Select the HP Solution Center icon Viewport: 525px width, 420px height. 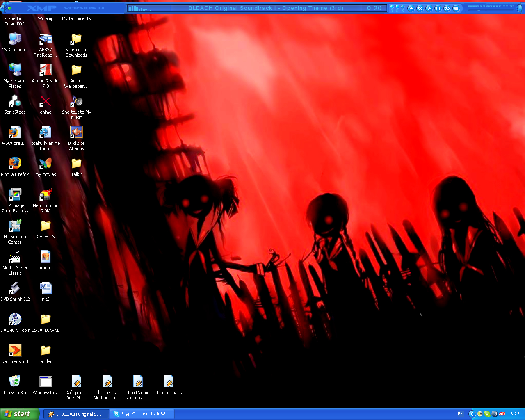click(x=15, y=232)
